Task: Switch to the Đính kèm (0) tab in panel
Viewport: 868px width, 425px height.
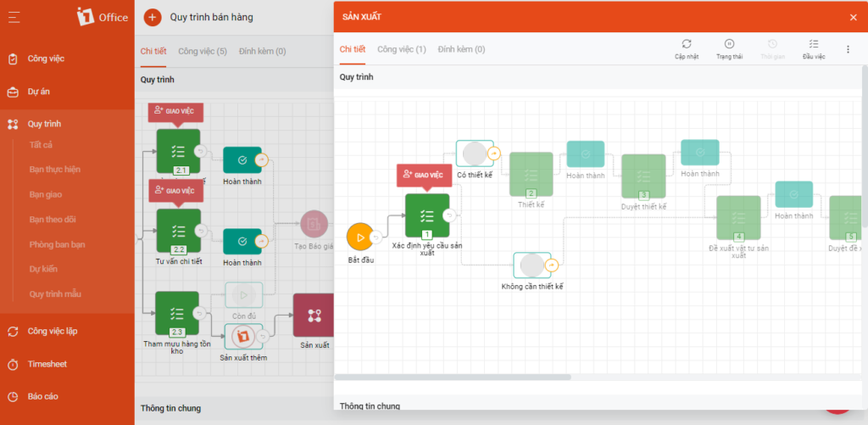Action: point(461,49)
